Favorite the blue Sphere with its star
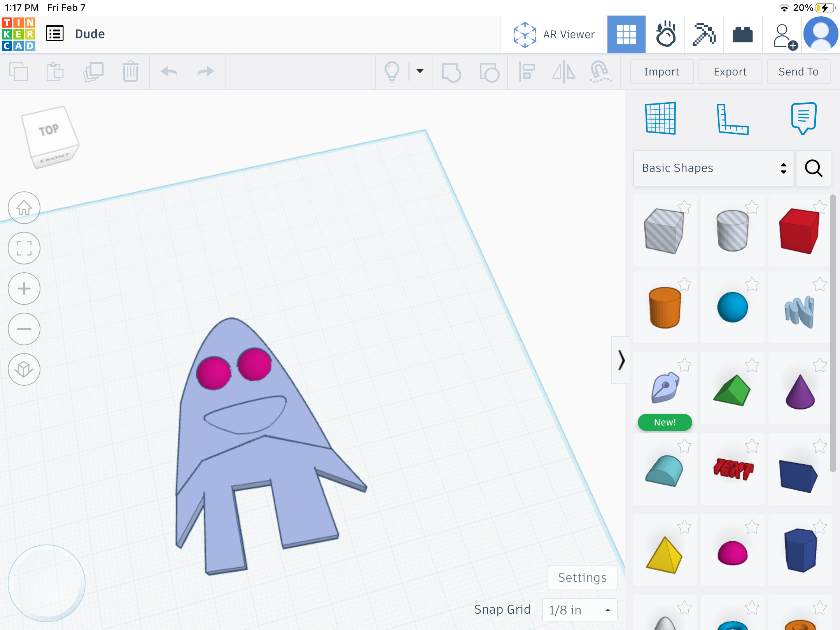 point(752,284)
